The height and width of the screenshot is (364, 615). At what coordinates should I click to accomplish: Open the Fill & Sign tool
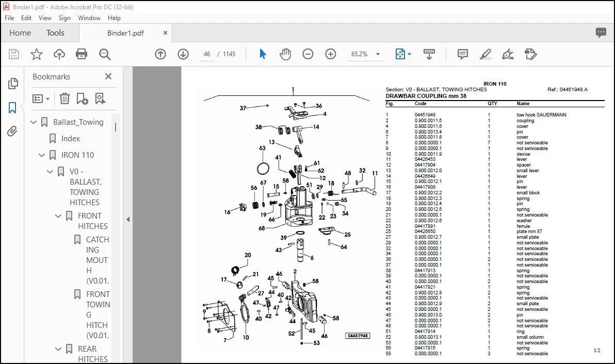pos(508,54)
